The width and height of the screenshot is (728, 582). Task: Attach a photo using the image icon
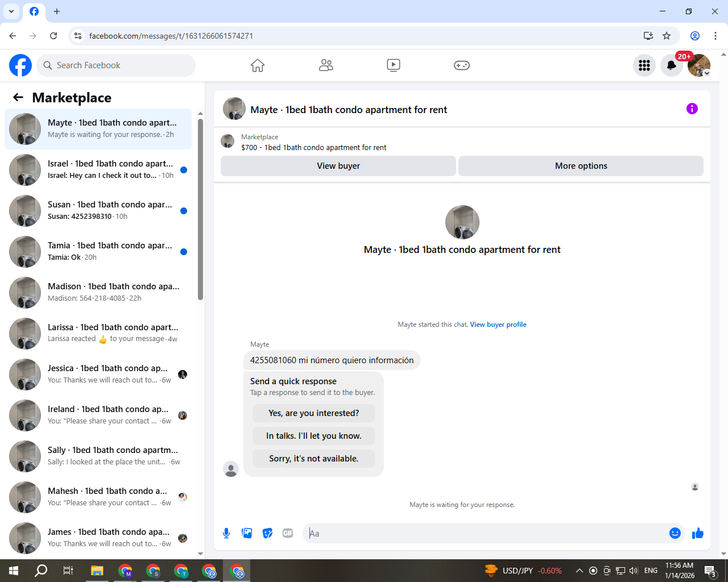click(x=247, y=533)
